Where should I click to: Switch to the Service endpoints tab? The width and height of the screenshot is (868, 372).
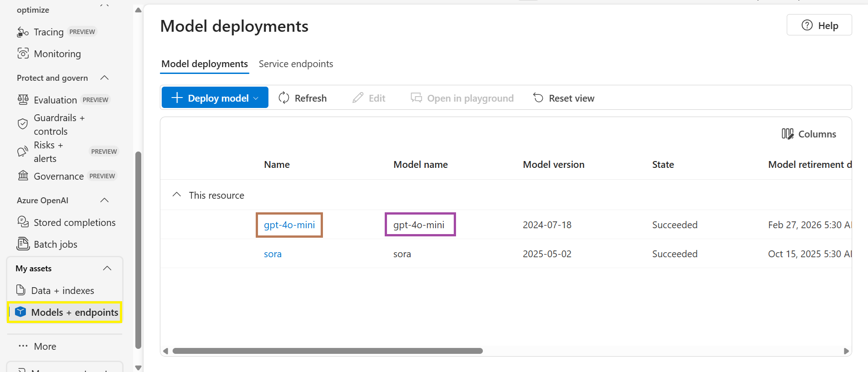click(296, 64)
